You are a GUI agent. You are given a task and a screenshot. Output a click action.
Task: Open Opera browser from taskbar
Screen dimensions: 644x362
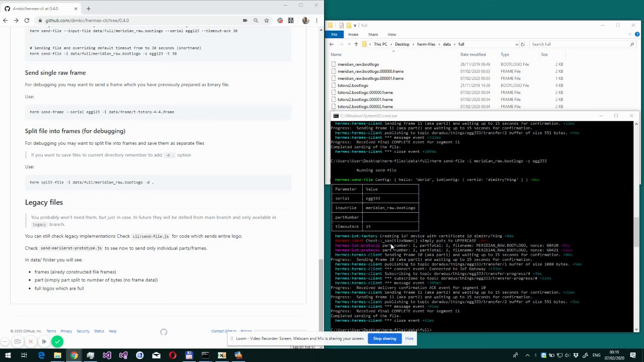pyautogui.click(x=173, y=355)
